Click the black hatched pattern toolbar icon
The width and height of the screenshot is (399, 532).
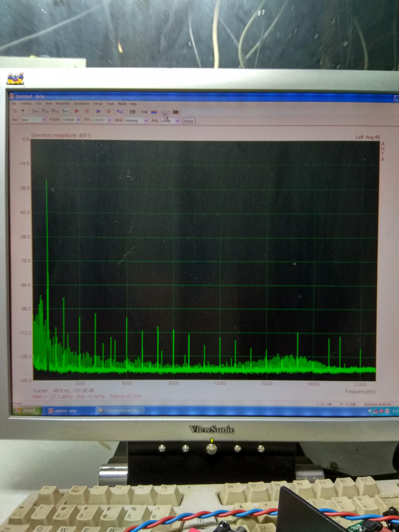click(132, 112)
